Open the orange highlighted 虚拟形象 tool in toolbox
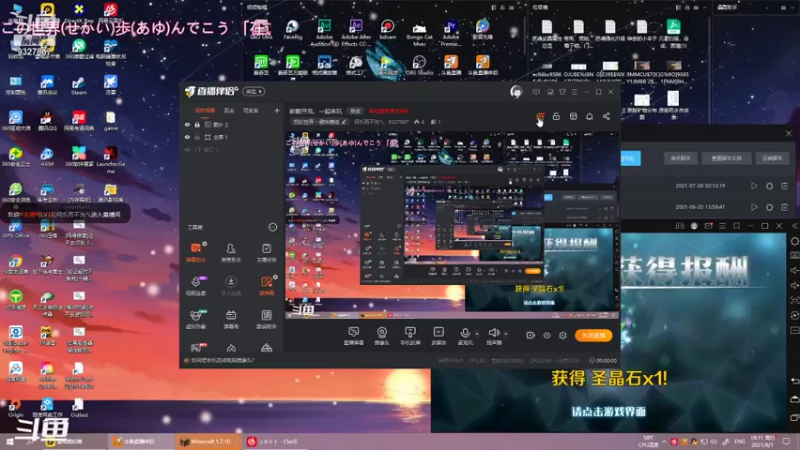800x450 pixels. [x=266, y=286]
